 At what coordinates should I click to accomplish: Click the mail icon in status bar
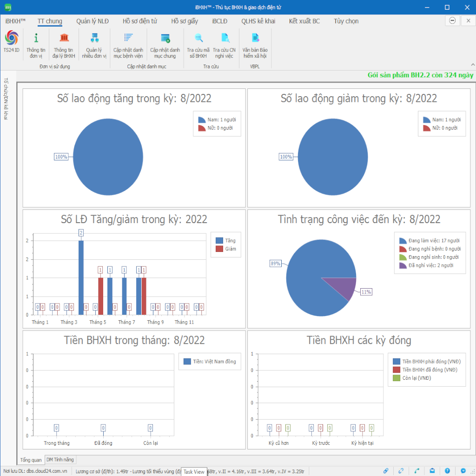(x=432, y=471)
